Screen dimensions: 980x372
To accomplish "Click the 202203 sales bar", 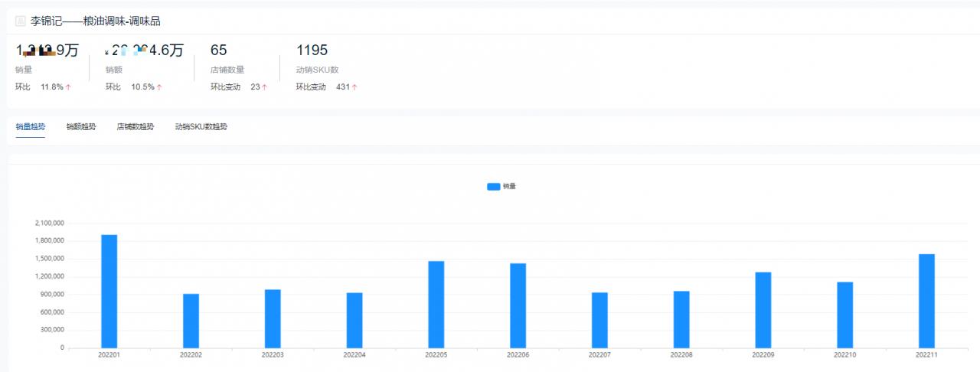I will (273, 319).
